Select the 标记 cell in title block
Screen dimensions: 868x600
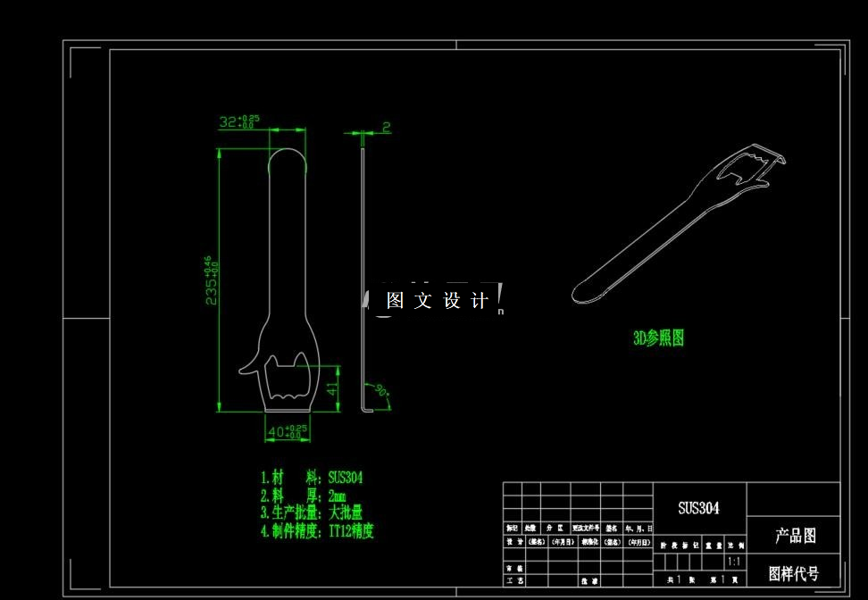512,528
